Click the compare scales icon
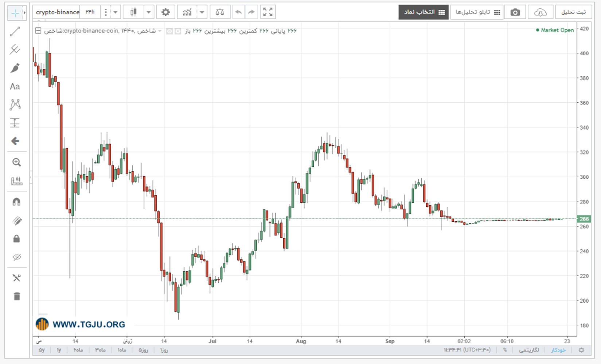The height and width of the screenshot is (364, 601). click(x=220, y=12)
